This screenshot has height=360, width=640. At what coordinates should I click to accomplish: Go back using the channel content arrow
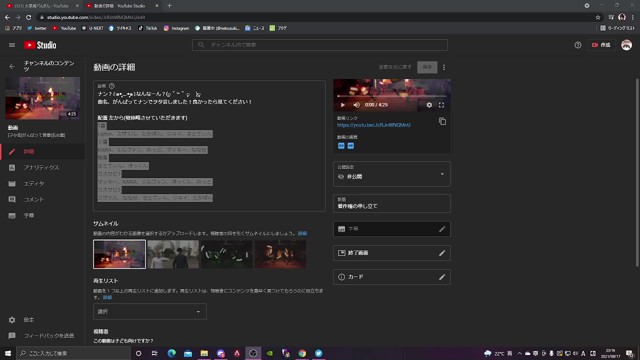[12, 66]
